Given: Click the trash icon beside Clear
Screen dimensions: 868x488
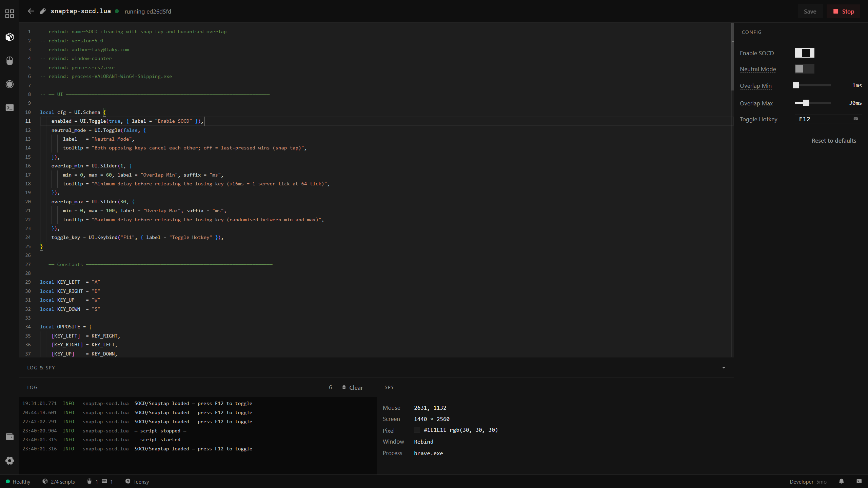Looking at the screenshot, I should pyautogui.click(x=344, y=387).
